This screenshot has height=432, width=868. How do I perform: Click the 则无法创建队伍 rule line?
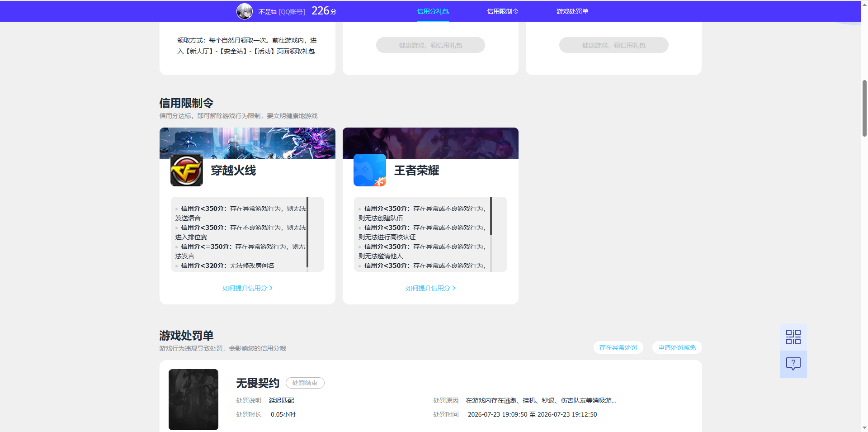[x=381, y=218]
